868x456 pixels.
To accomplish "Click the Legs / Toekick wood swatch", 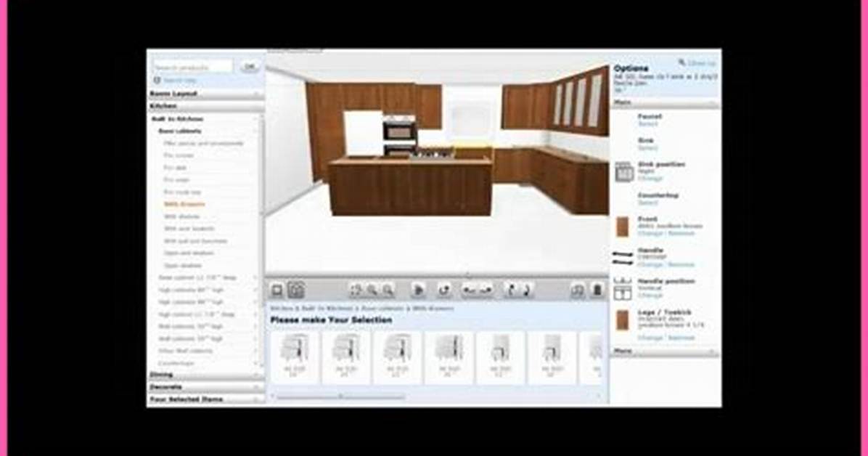I will [x=623, y=320].
